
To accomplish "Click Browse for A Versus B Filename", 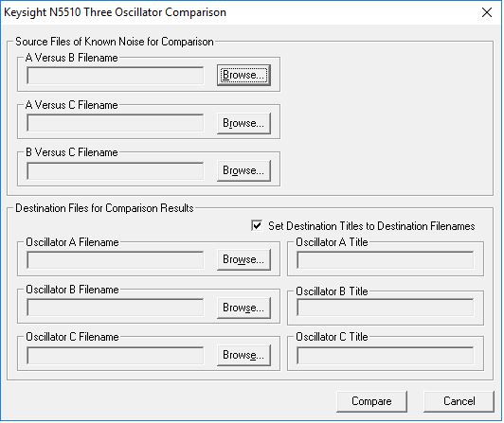I will coord(243,75).
